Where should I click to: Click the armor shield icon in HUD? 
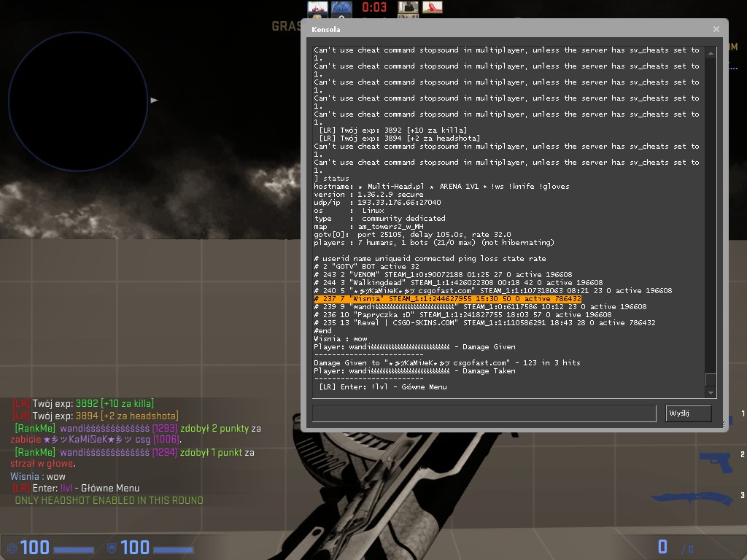112,548
